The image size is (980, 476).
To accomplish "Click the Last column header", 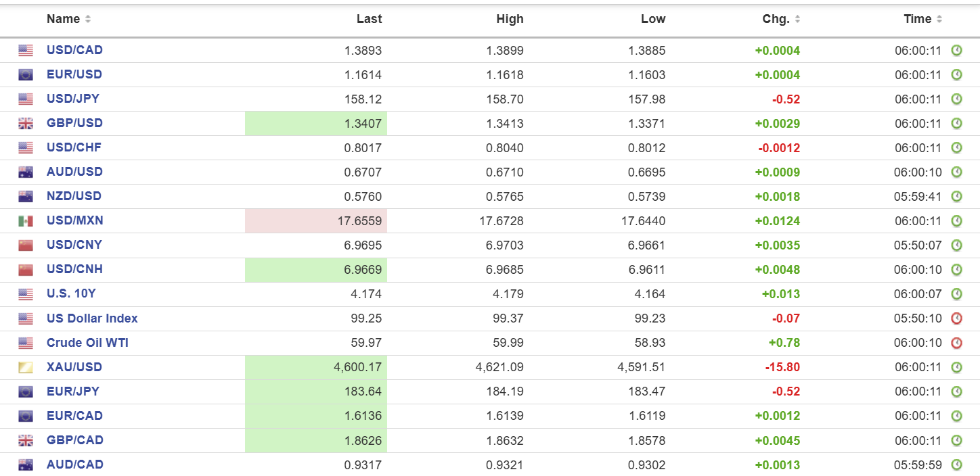I will coord(369,19).
